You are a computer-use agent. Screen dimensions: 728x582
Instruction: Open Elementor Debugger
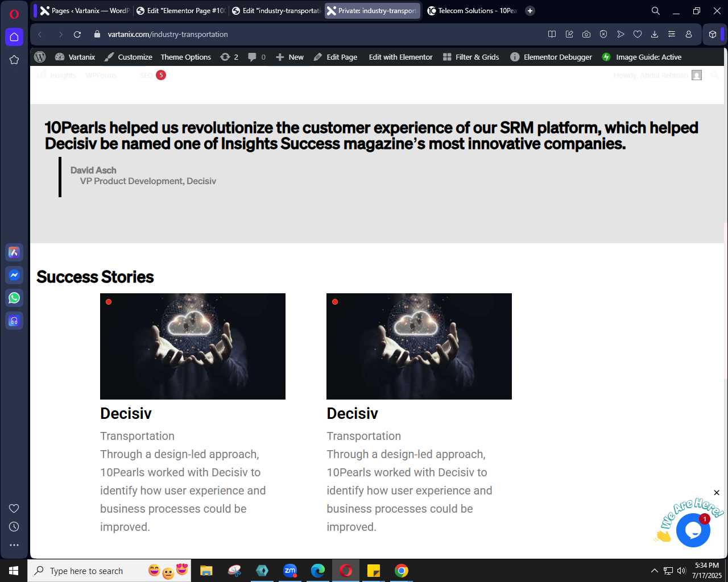(x=551, y=57)
